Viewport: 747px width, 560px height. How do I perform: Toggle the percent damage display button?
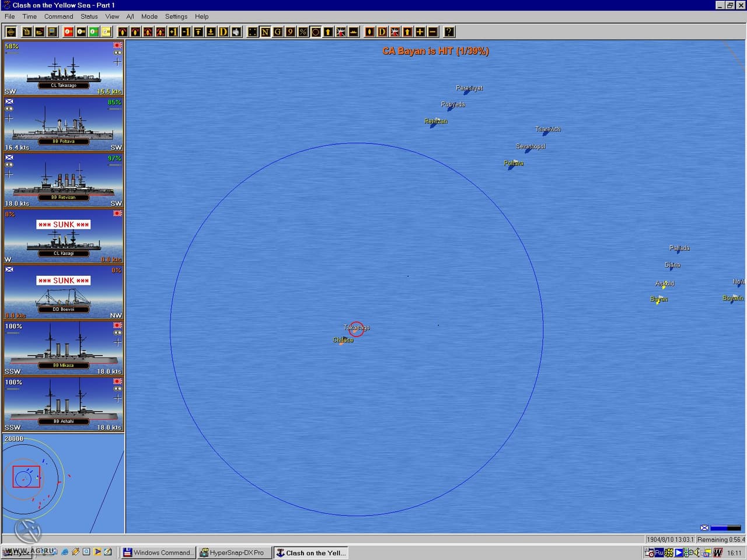tap(303, 32)
